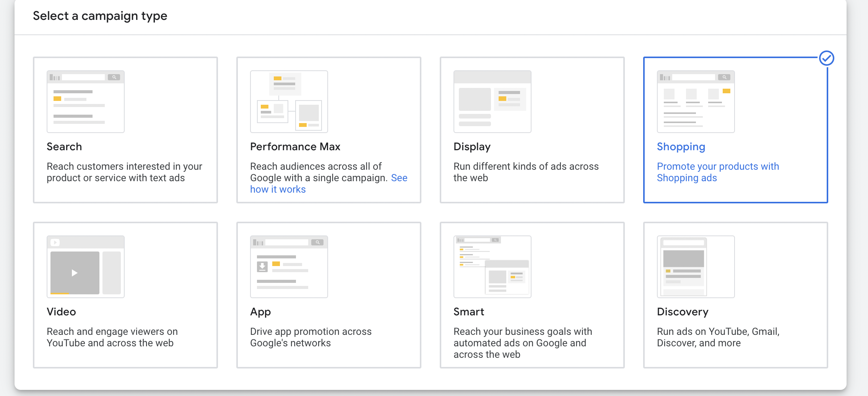868x396 pixels.
Task: Pick the Display campaign title
Action: (472, 147)
